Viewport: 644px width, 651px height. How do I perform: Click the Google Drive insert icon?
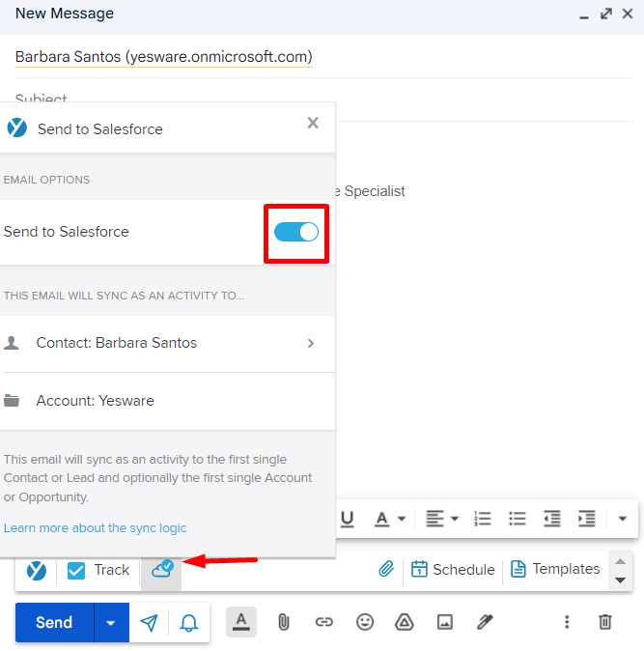405,622
